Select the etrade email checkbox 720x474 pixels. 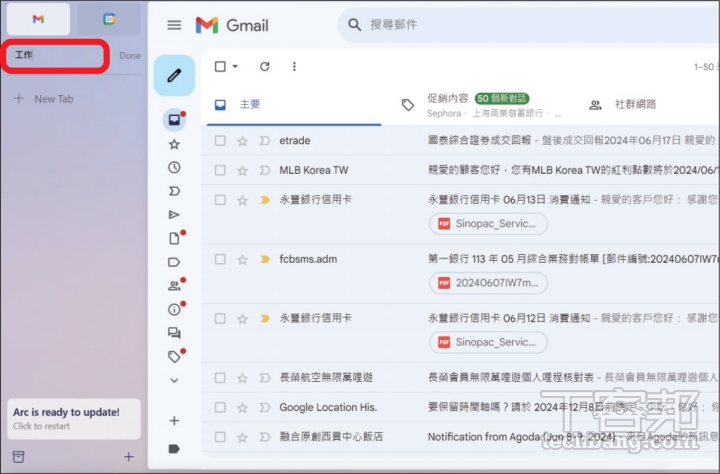tap(220, 141)
